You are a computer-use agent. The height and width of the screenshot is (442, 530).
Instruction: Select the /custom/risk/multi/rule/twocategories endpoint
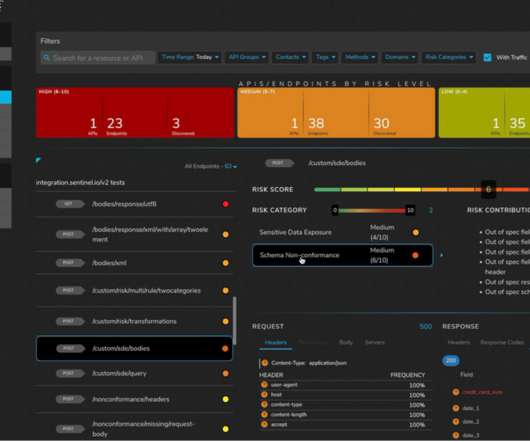pyautogui.click(x=134, y=291)
